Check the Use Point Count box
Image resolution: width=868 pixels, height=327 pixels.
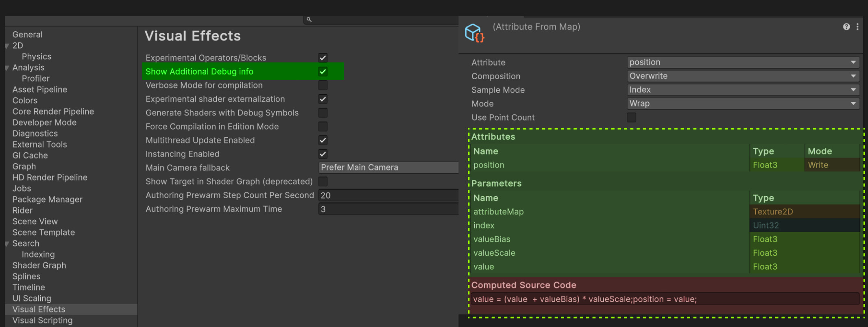coord(631,117)
